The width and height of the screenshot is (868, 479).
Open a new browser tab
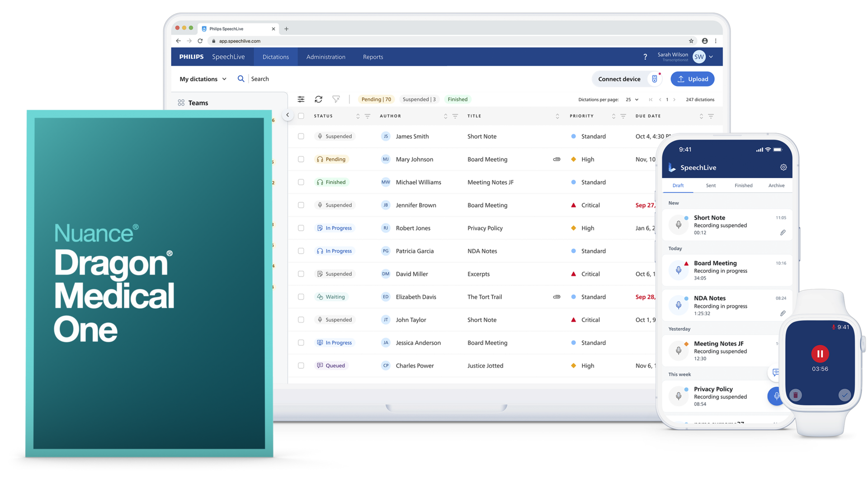point(286,29)
